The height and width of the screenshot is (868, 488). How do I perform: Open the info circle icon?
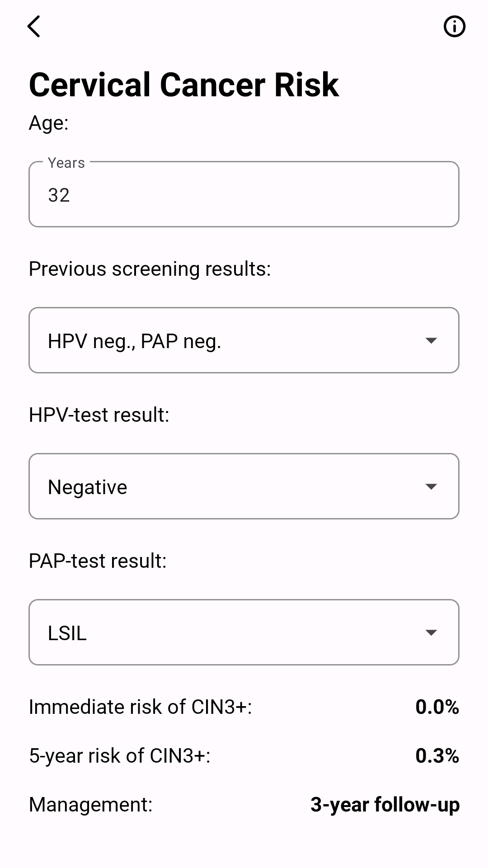click(454, 26)
